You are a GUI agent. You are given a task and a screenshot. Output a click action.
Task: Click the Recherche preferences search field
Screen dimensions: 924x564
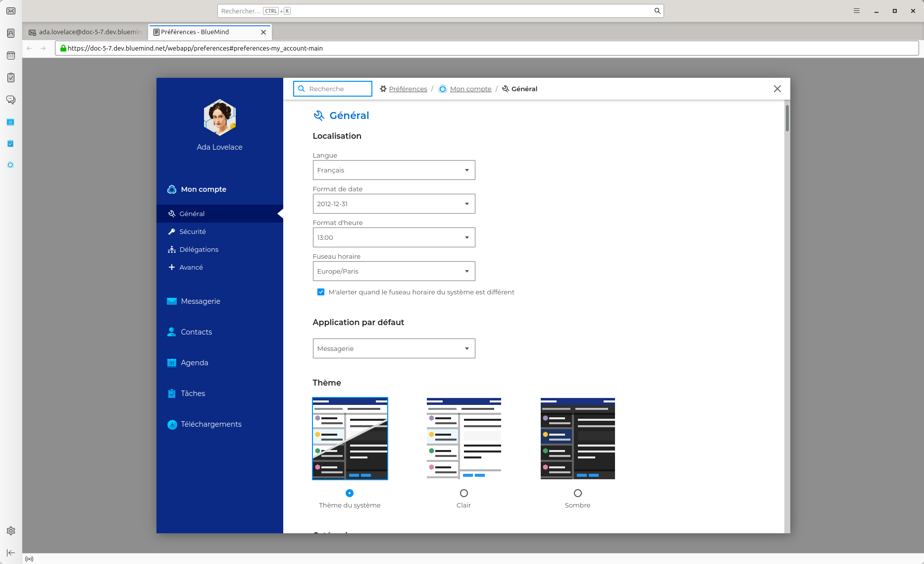click(x=333, y=89)
